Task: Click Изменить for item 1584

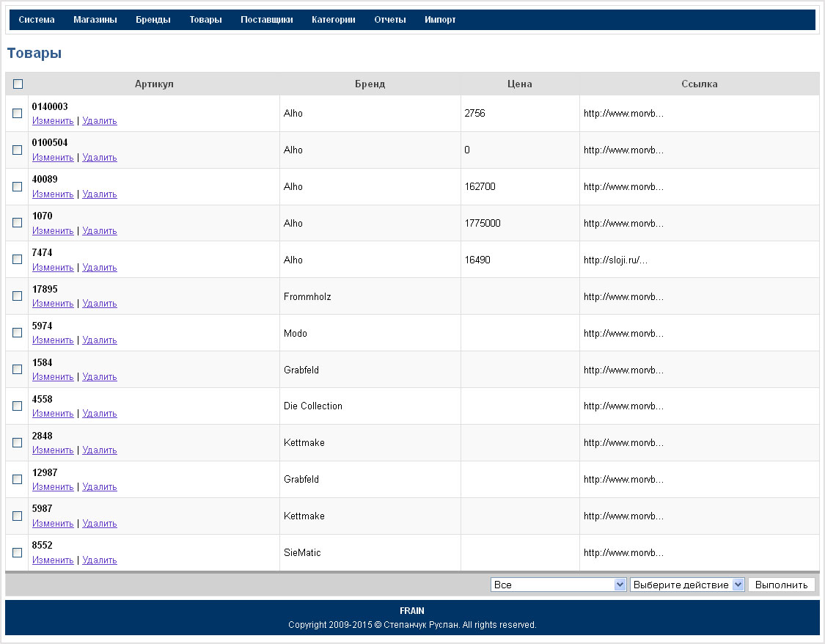Action: point(53,377)
